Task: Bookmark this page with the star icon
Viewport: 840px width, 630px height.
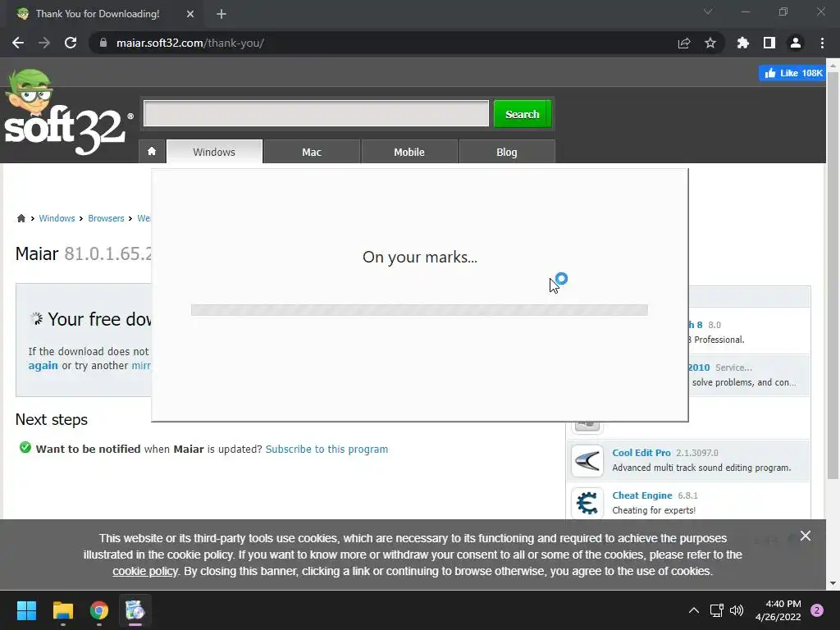Action: (710, 43)
